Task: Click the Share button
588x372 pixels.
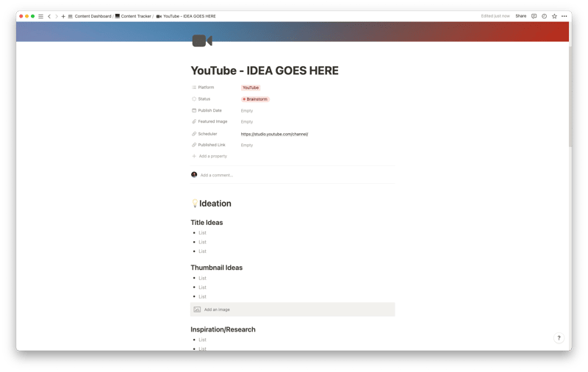Action: (x=520, y=16)
